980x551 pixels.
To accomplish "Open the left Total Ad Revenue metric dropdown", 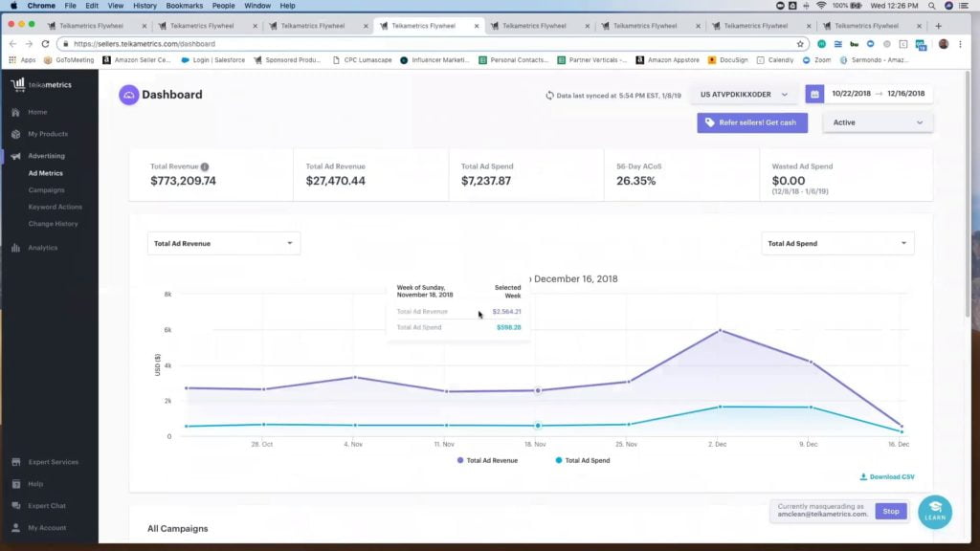I will pyautogui.click(x=224, y=244).
